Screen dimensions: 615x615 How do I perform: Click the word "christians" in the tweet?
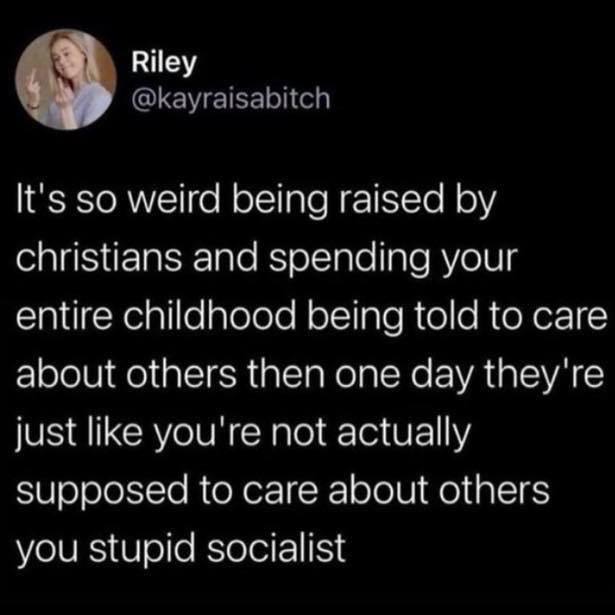click(x=99, y=258)
